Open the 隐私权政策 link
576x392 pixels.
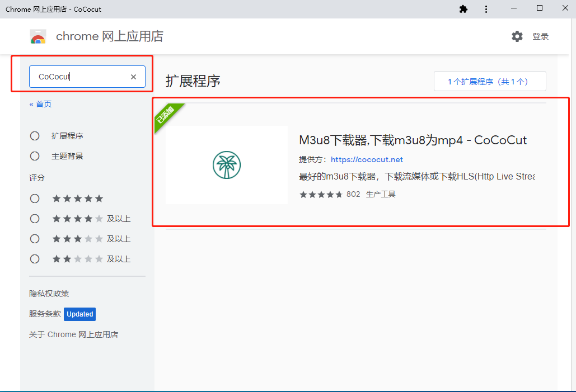click(49, 294)
